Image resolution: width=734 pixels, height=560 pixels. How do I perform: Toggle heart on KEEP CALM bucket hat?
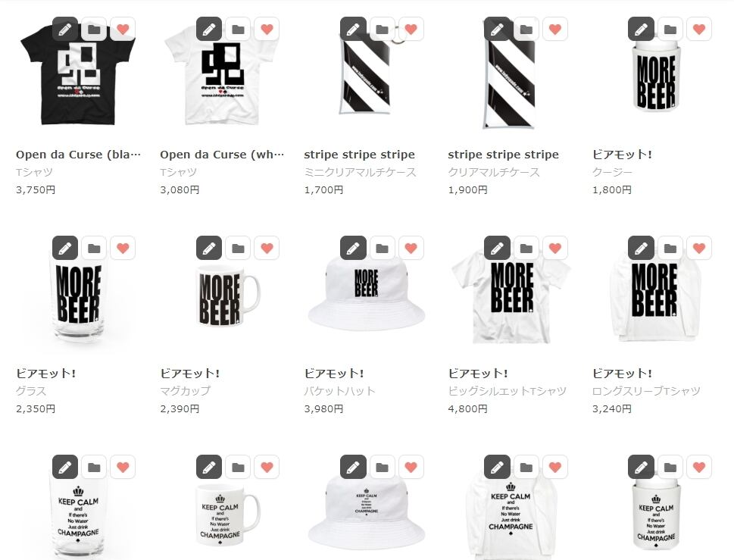(x=411, y=467)
